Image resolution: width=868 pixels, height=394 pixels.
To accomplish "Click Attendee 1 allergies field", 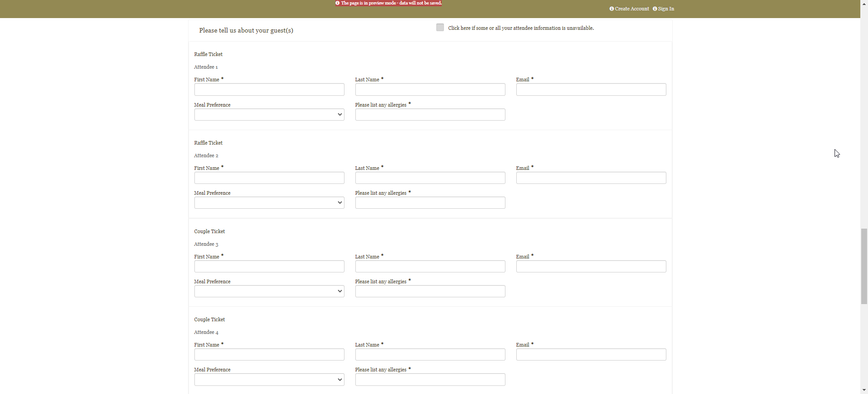I will pyautogui.click(x=430, y=115).
